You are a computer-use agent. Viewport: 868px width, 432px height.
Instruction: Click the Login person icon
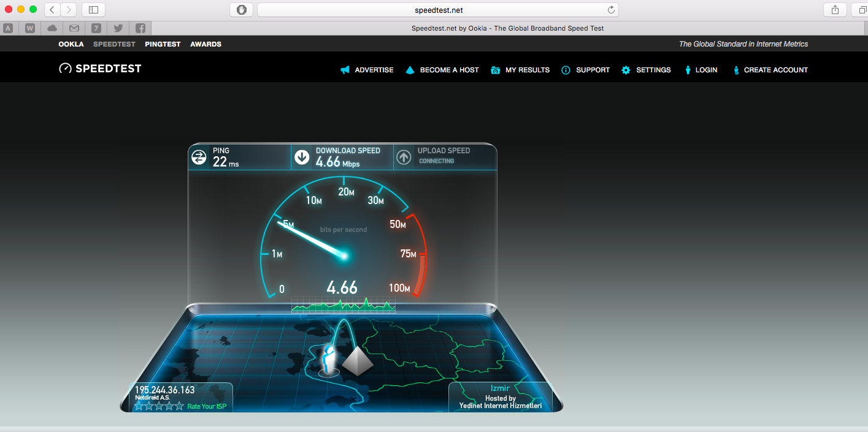coord(688,70)
